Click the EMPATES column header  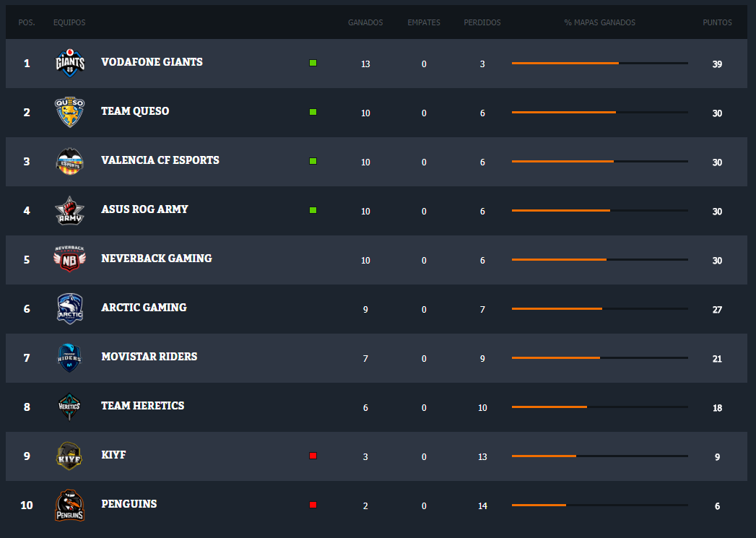coord(424,22)
